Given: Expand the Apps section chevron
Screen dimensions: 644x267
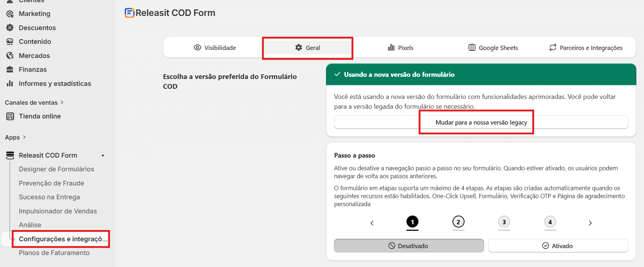Looking at the screenshot, I should point(24,137).
